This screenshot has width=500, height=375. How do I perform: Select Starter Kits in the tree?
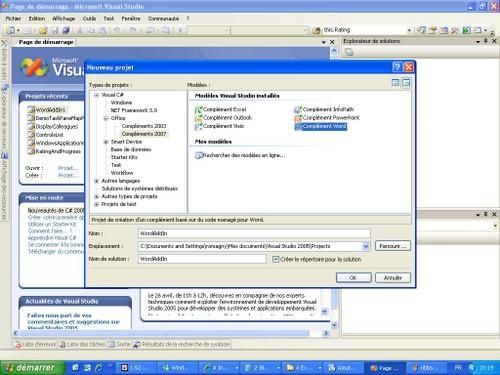[x=124, y=157]
